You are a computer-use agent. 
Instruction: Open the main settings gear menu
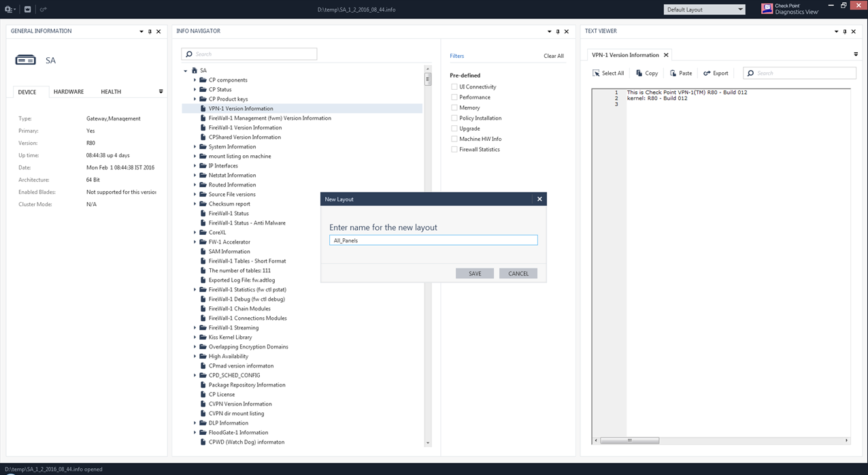(x=10, y=10)
